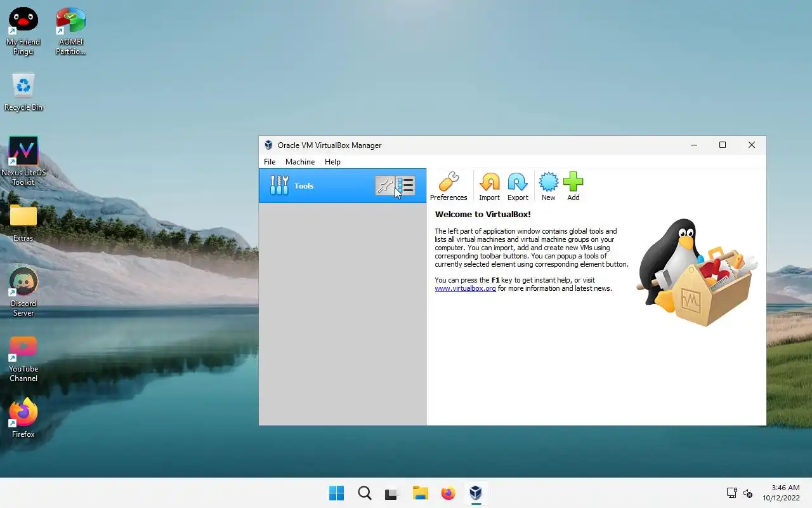The width and height of the screenshot is (812, 508).
Task: Open network status in system tray
Action: 731,493
